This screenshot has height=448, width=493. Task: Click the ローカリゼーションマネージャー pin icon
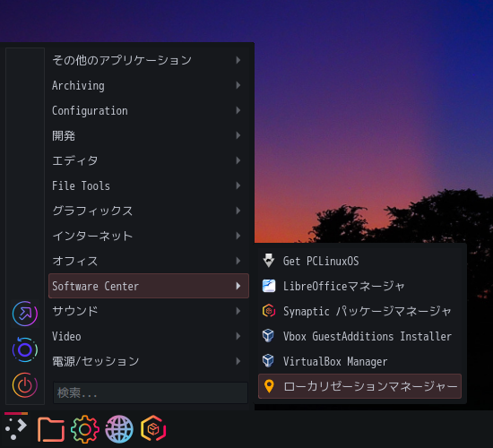[269, 386]
